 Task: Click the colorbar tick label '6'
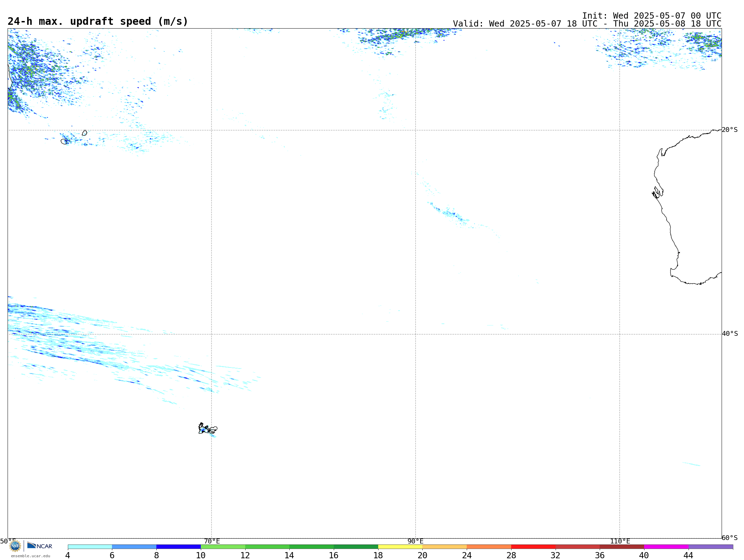[112, 556]
